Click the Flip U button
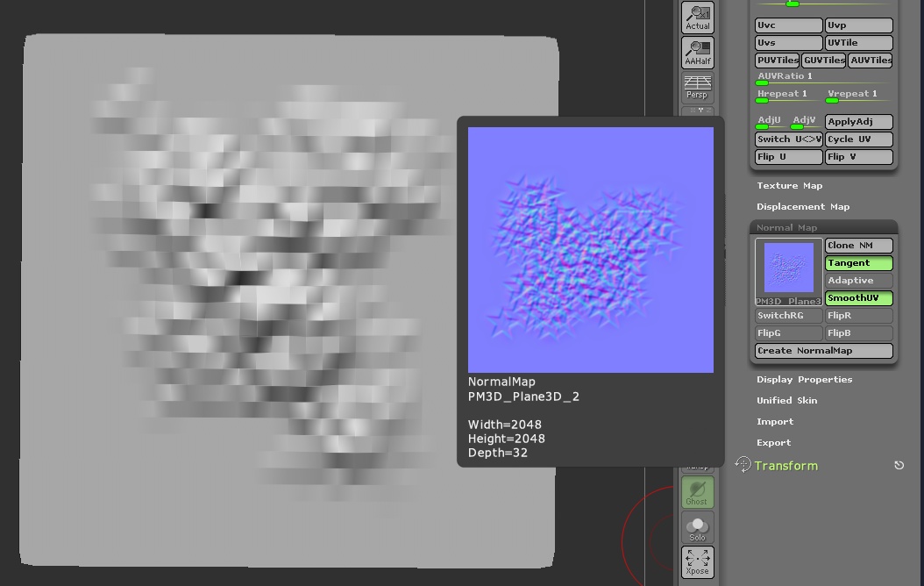The height and width of the screenshot is (586, 924). (x=788, y=157)
